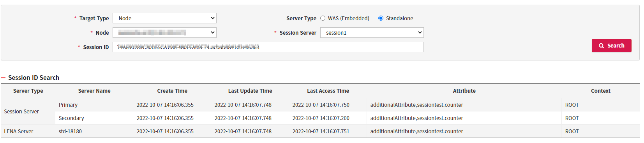644x143 pixels.
Task: Click the std-18180 row create time
Action: point(165,131)
